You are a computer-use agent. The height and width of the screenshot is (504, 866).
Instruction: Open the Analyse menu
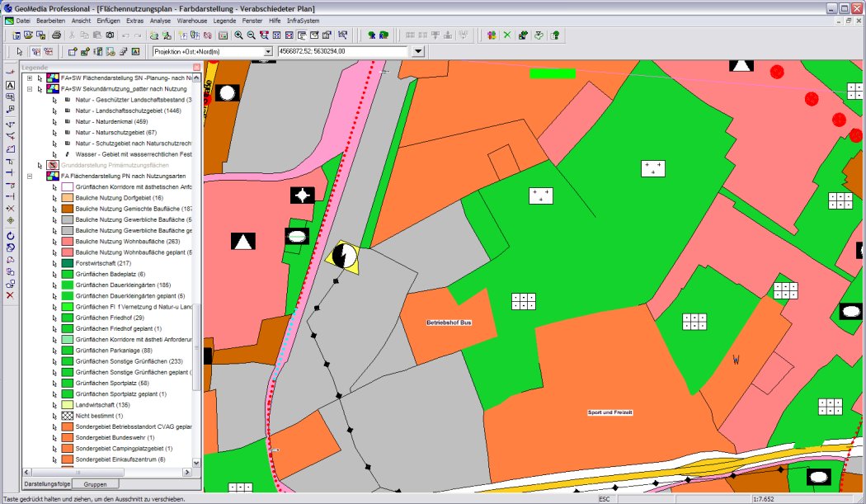161,20
